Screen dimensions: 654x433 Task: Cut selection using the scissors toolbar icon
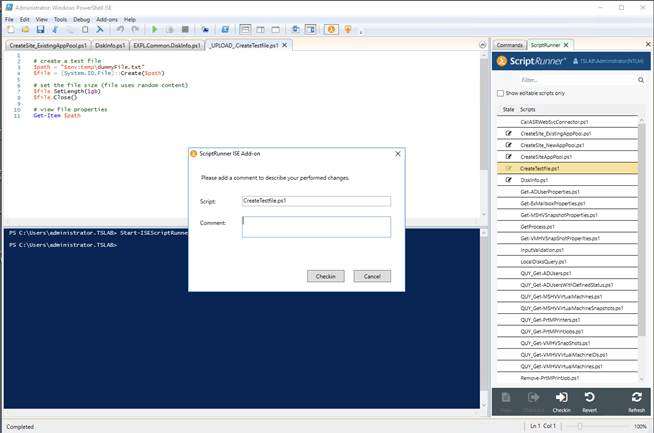coord(55,30)
